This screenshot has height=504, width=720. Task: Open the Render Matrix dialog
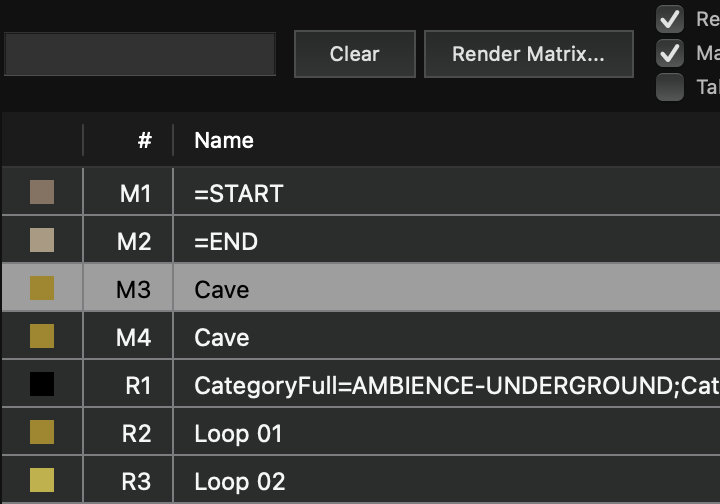pos(528,54)
